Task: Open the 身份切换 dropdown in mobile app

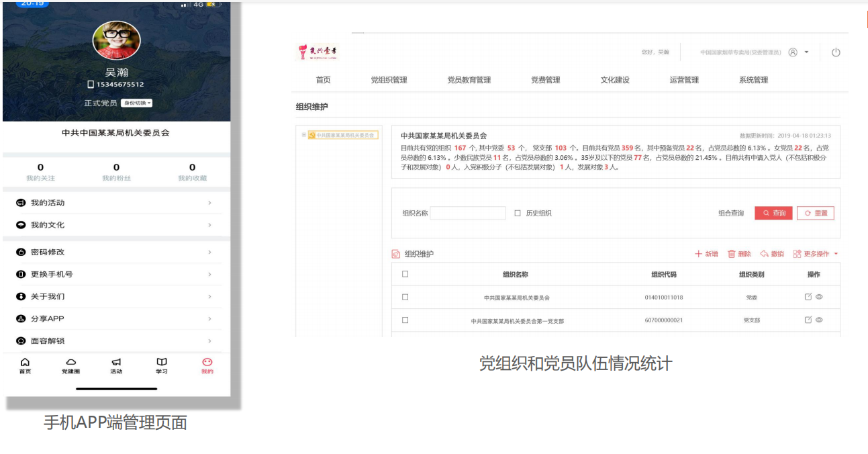Action: [x=137, y=103]
